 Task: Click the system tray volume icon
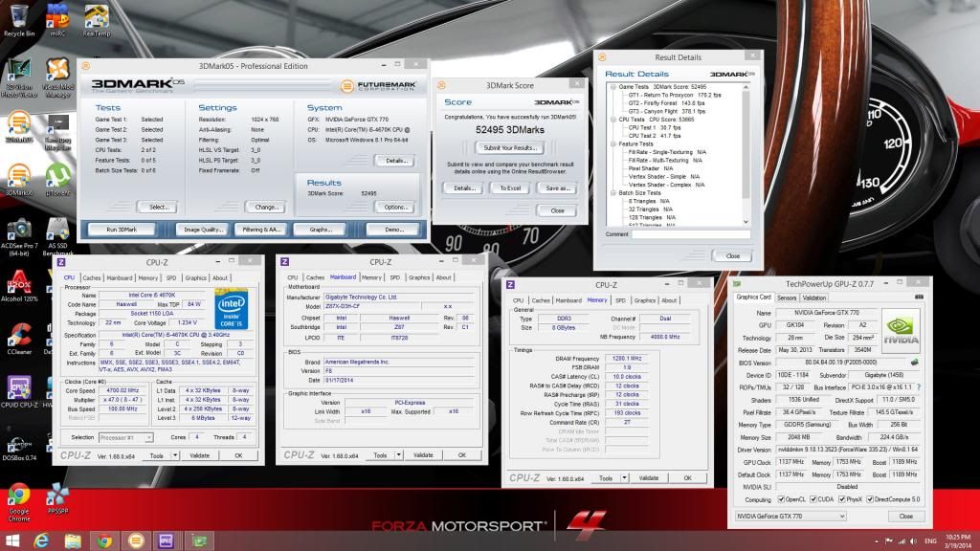pos(913,541)
